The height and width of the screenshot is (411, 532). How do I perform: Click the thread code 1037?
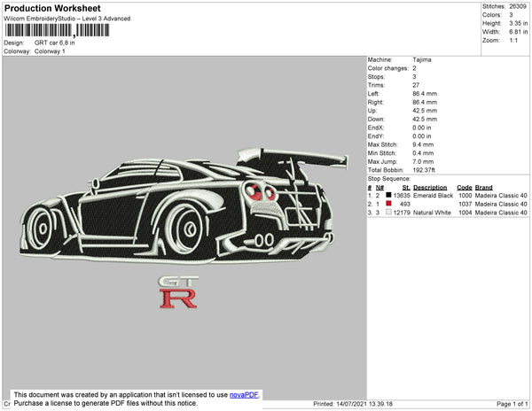point(465,204)
